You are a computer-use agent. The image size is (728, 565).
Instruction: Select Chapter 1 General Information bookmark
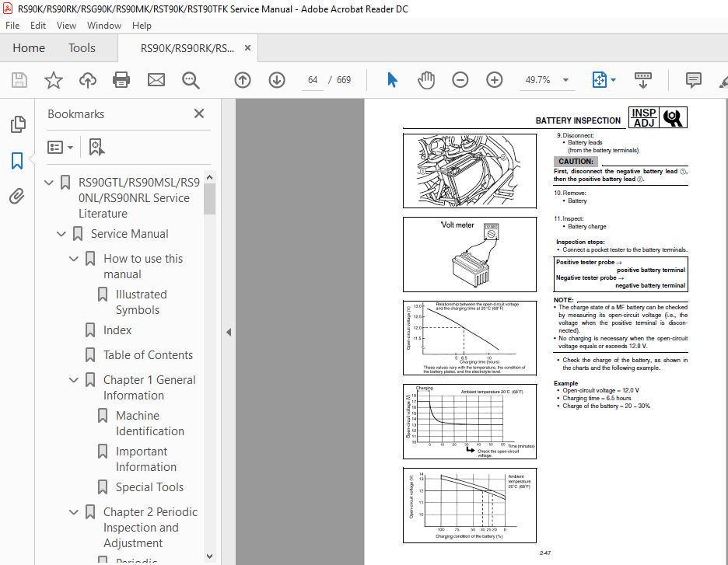(x=149, y=387)
